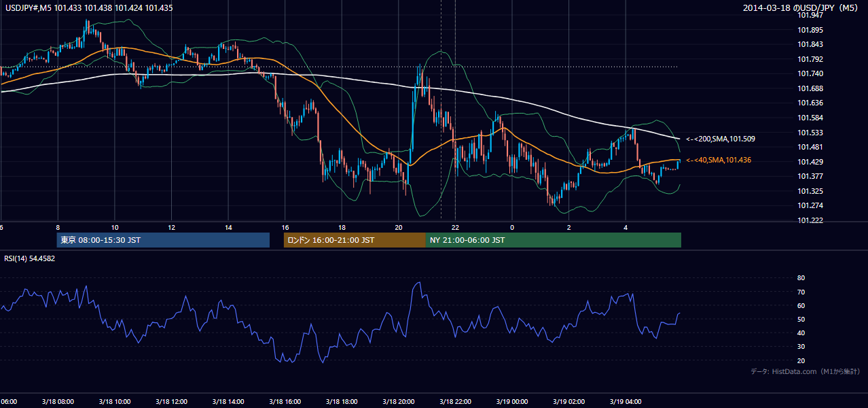
Task: Click the 2014-03-18 のUSD/JPY (M5) heading
Action: point(802,8)
